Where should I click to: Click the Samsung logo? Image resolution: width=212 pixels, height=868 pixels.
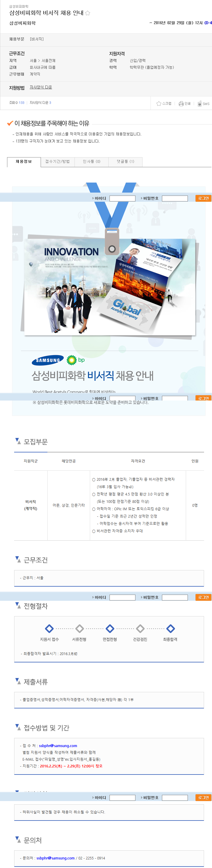pos(47,360)
